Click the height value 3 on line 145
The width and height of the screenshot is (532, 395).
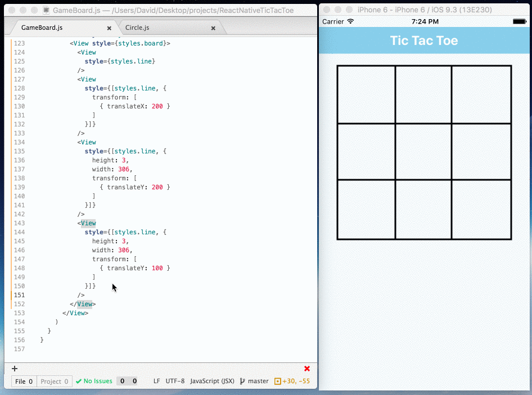point(124,241)
